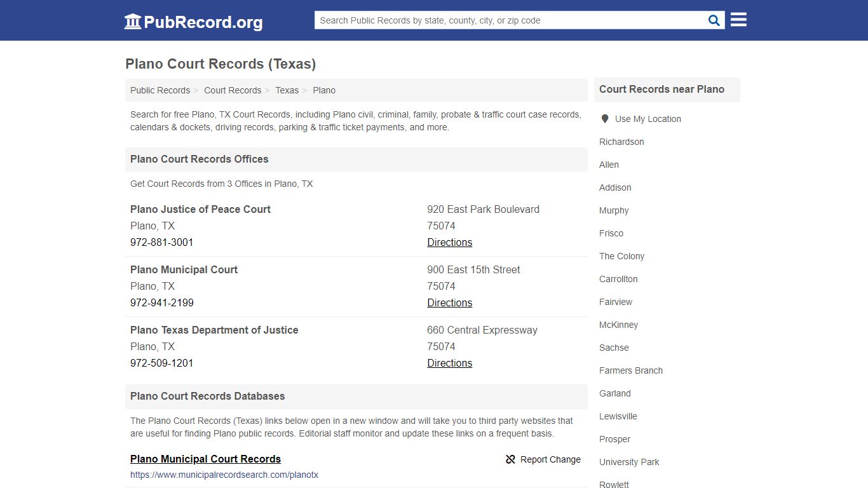
Task: Open the hamburger menu icon
Action: click(738, 20)
